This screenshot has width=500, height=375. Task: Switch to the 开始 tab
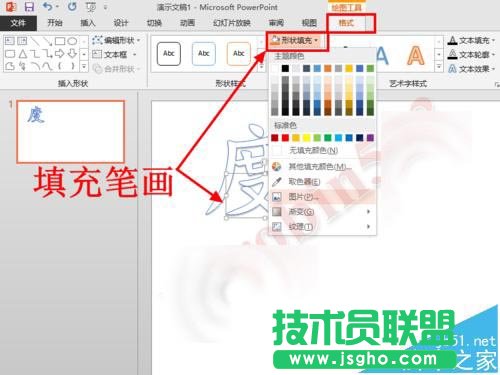55,23
